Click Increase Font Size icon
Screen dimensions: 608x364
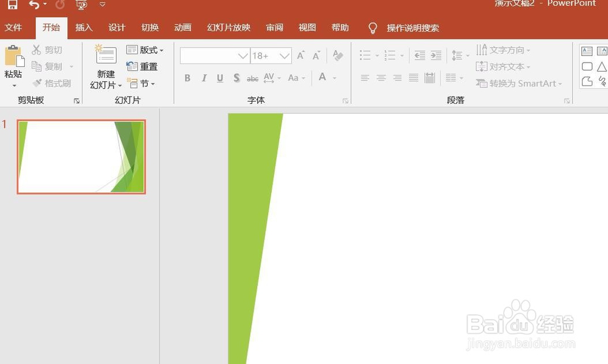(300, 55)
